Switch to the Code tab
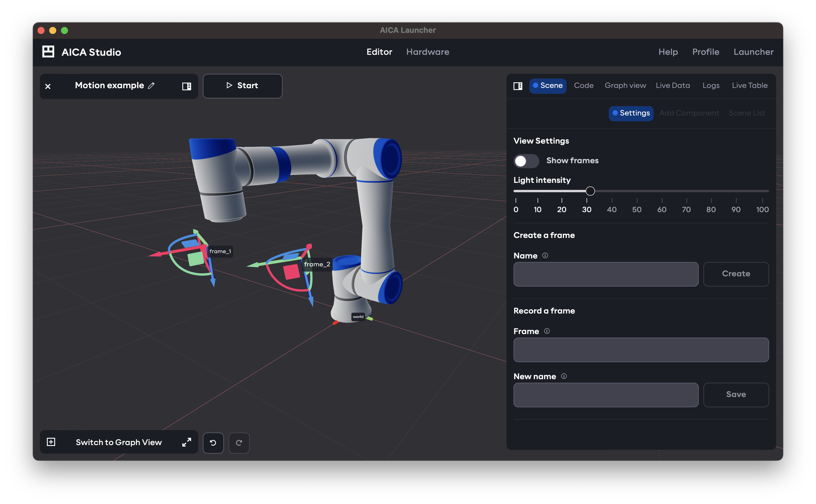 (x=584, y=85)
